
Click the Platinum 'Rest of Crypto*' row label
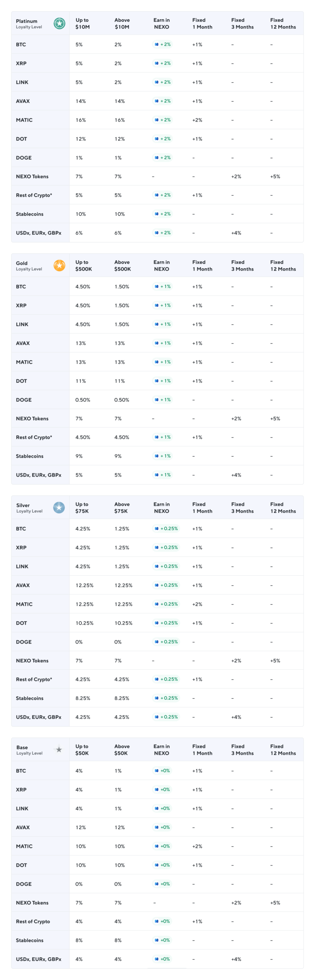point(34,195)
